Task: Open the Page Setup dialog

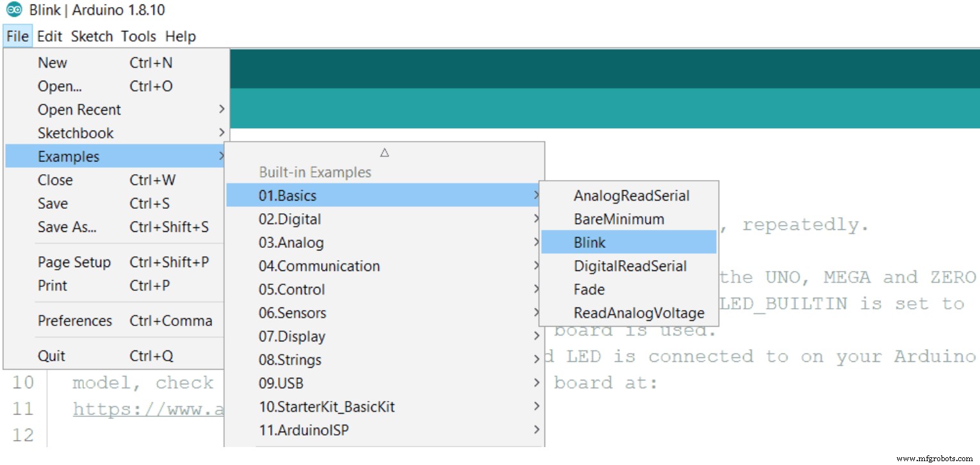Action: pos(74,261)
